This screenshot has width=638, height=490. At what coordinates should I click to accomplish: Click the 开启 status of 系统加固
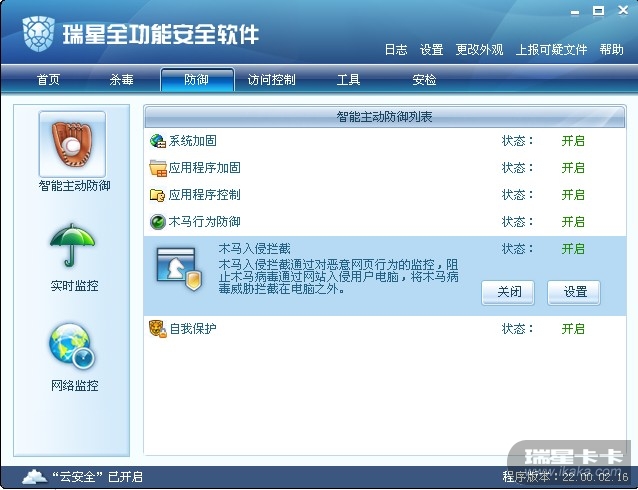click(573, 141)
